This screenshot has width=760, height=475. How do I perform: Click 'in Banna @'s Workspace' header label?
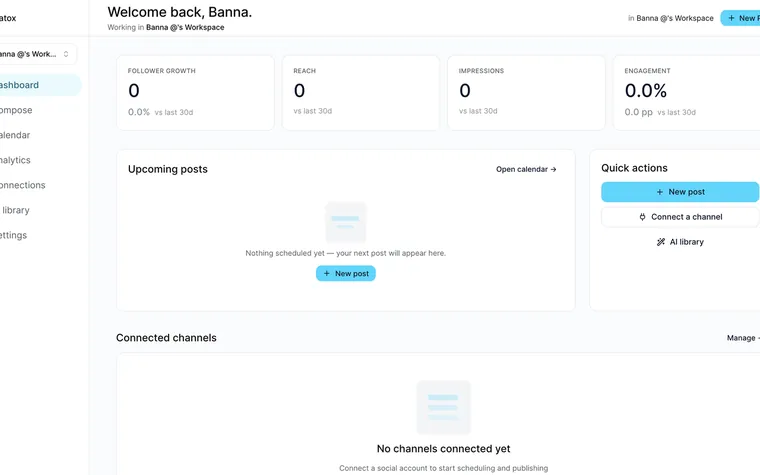pos(671,18)
